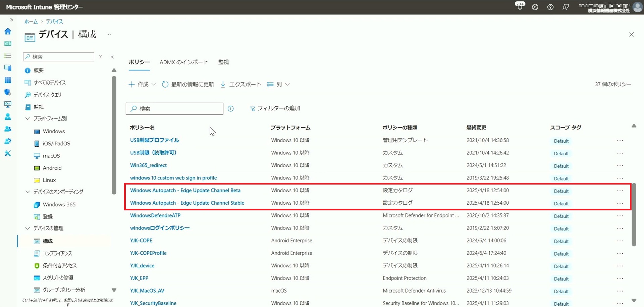Open WindowsDefendreATP policy
Viewport: 644px width, 307px height.
click(x=155, y=215)
